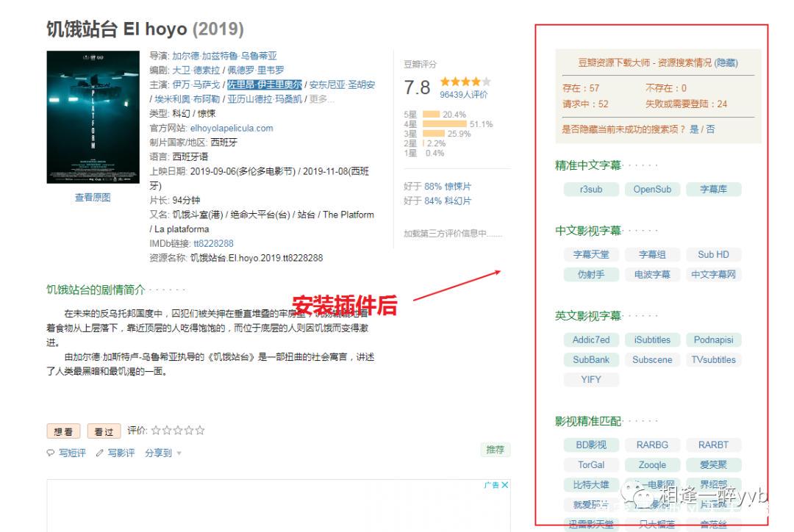Open Subscene subtitle source
794x532 pixels.
point(652,360)
